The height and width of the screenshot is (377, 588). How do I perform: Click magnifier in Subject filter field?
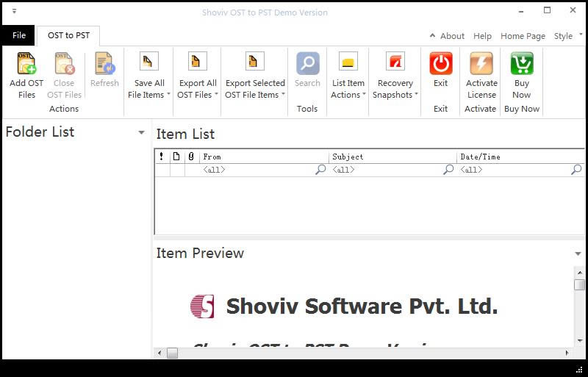[x=448, y=170]
